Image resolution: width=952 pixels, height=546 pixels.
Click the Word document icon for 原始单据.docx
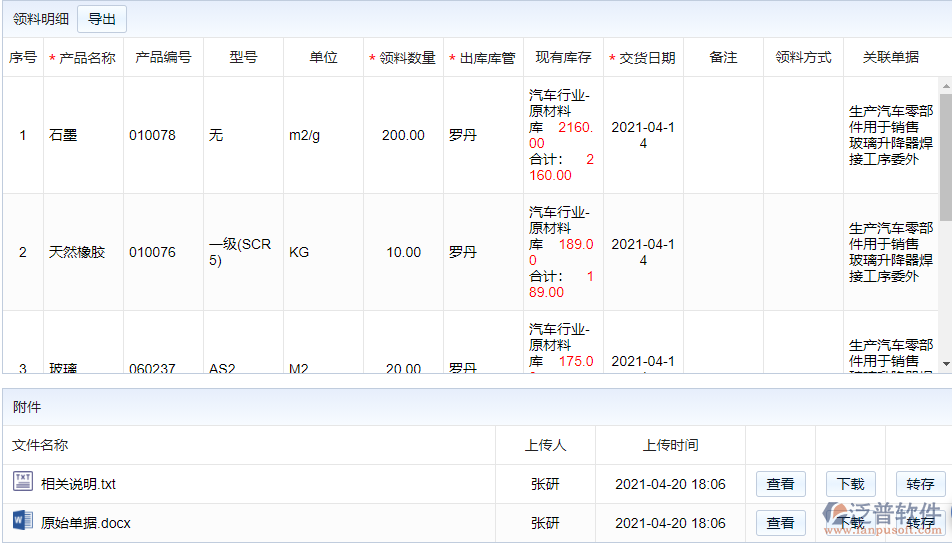[22, 521]
